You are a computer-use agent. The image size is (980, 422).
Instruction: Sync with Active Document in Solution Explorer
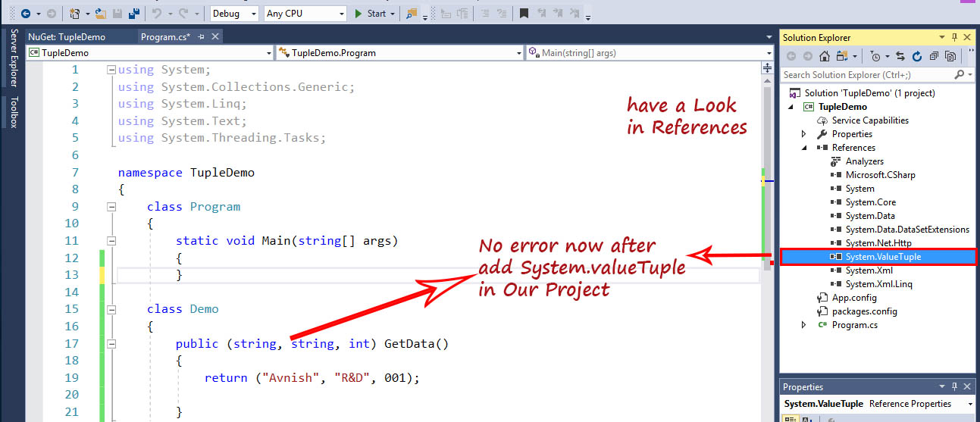pyautogui.click(x=900, y=56)
